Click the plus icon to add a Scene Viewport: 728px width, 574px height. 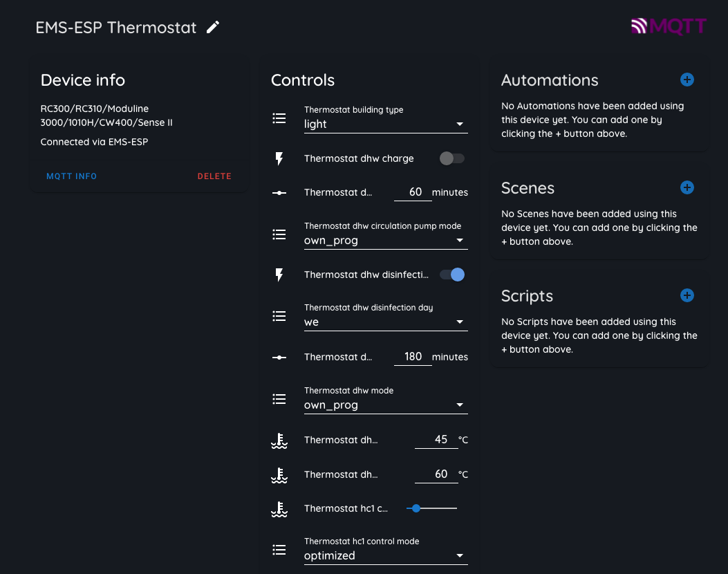click(687, 187)
